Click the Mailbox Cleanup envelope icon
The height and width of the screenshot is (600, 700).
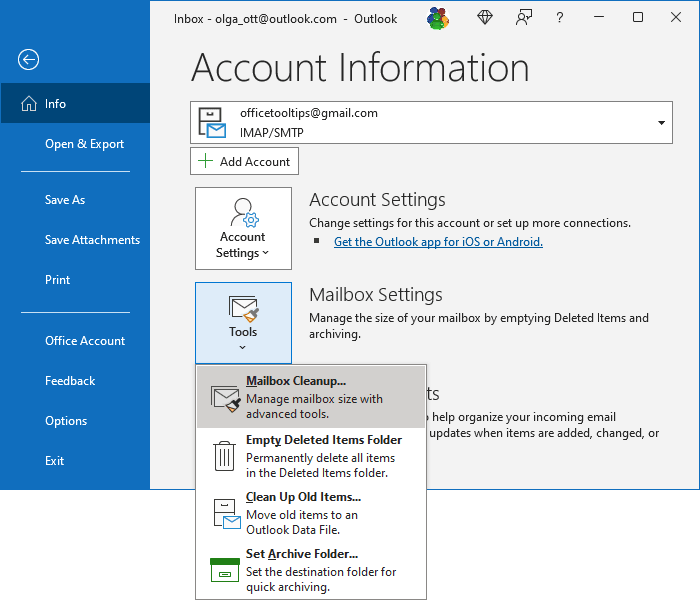pyautogui.click(x=225, y=399)
